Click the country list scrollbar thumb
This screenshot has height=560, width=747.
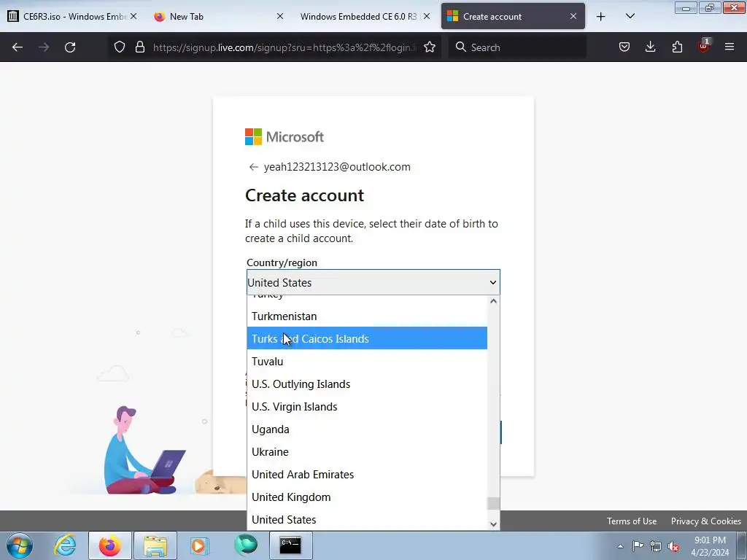[x=494, y=503]
